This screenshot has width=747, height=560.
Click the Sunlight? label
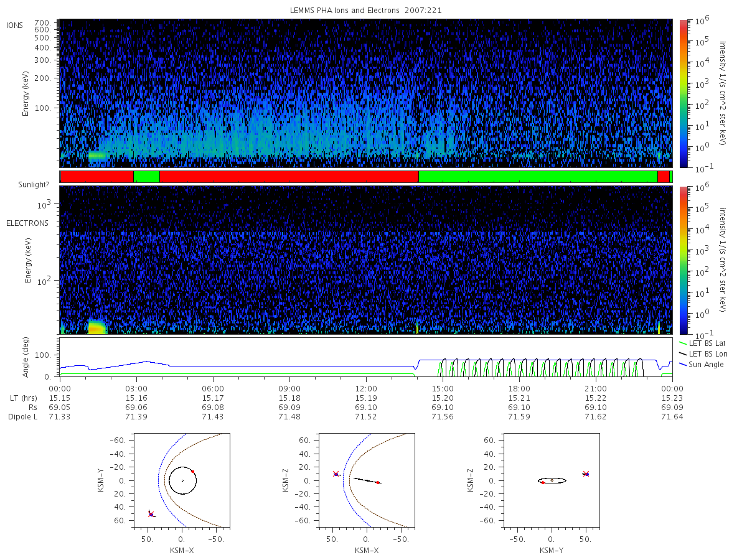tap(24, 185)
